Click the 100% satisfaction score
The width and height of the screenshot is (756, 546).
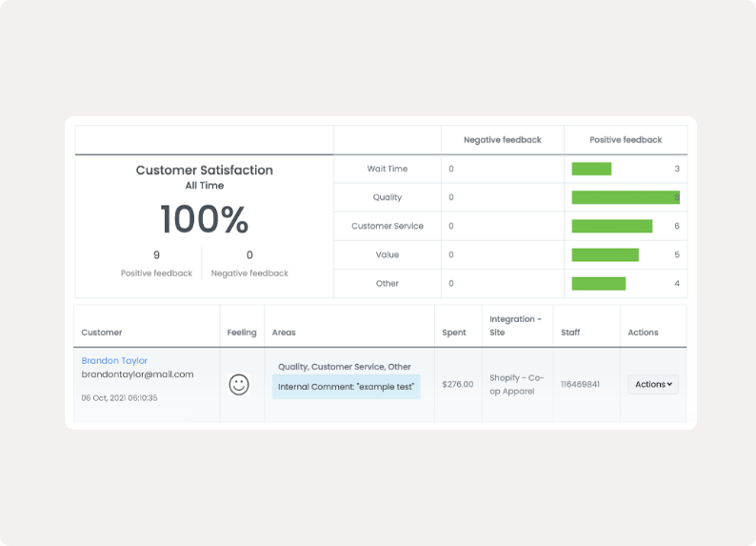[x=204, y=220]
